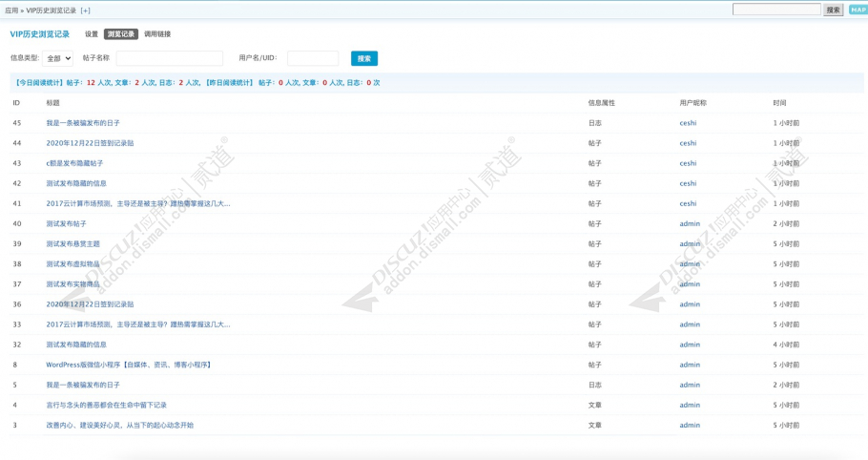Click user admin in row ID 39
Viewport: 868px width, 460px height.
[690, 243]
